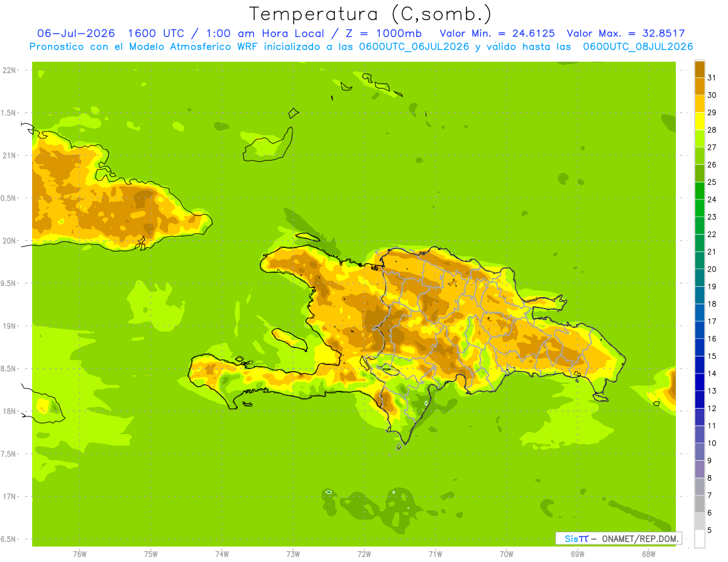Image resolution: width=728 pixels, height=562 pixels.
Task: Click the "ONAMET/REP.DOM." credit label
Action: 641,538
